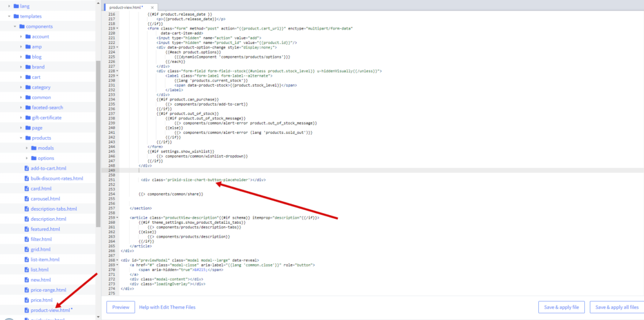Switch to the product-view.html tab

pos(126,8)
